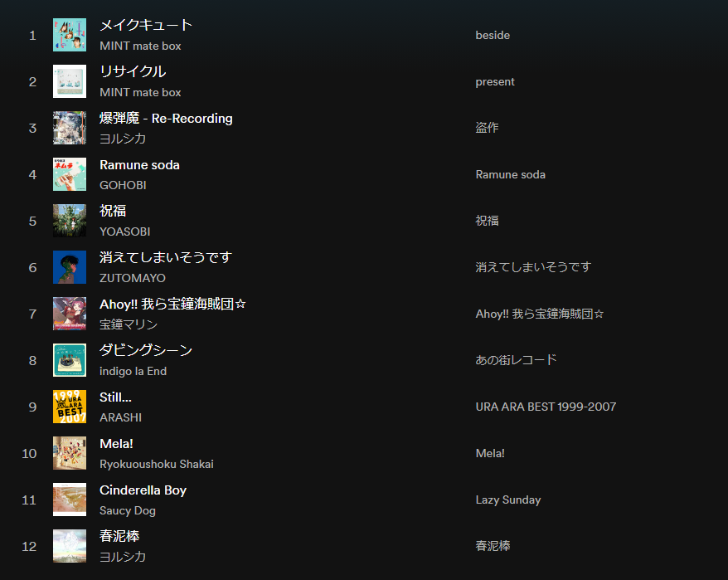
Task: Go to artist GOHOBI
Action: [x=123, y=185]
